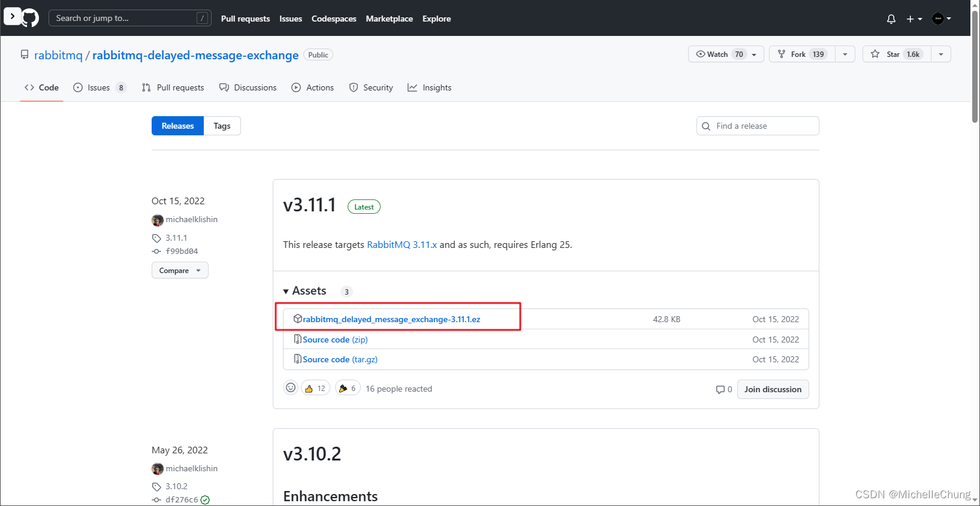The width and height of the screenshot is (980, 506).
Task: Click the Latest release badge
Action: (364, 207)
